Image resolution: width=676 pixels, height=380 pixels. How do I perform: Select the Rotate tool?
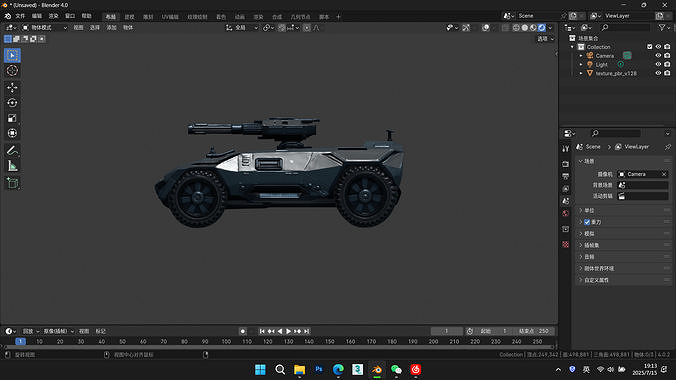12,103
